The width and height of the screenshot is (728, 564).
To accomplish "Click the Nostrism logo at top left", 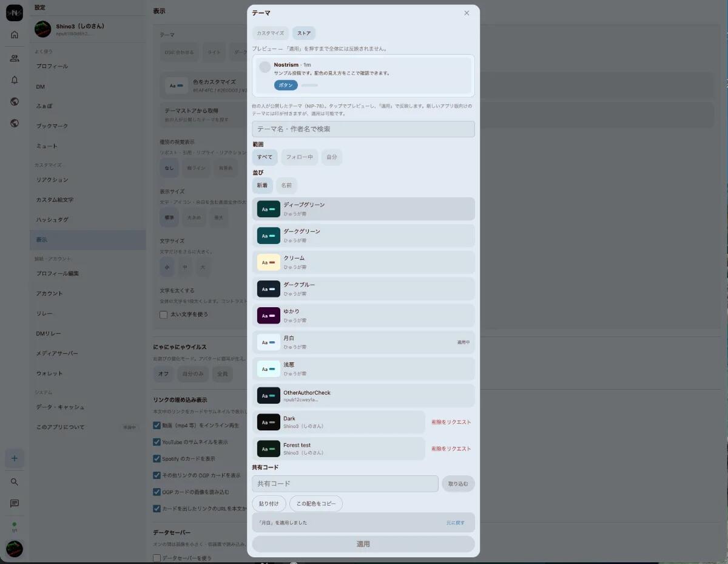I will [x=15, y=13].
